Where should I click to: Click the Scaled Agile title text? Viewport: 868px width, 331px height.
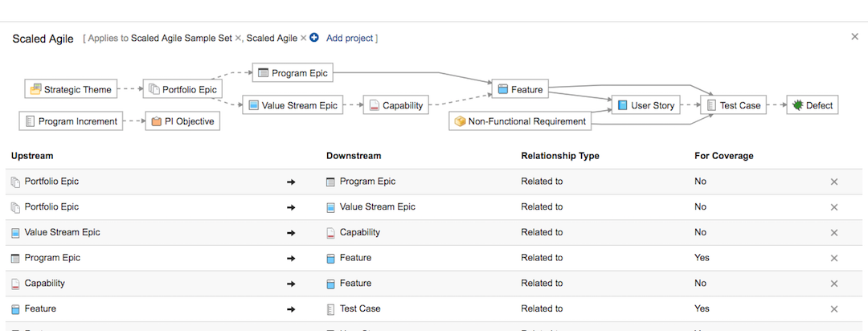pos(43,39)
